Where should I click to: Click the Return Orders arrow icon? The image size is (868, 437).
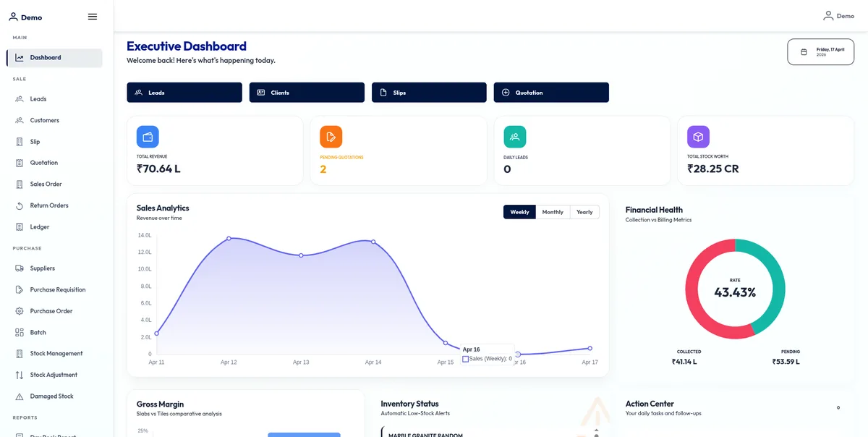tap(20, 205)
